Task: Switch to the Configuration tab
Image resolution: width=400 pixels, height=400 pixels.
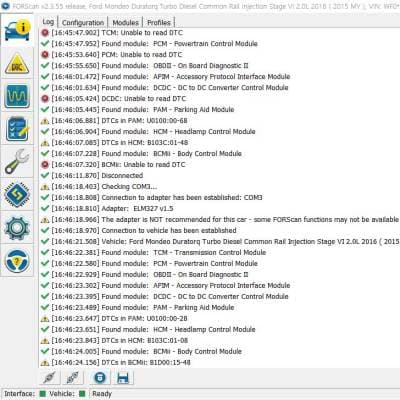Action: point(83,23)
